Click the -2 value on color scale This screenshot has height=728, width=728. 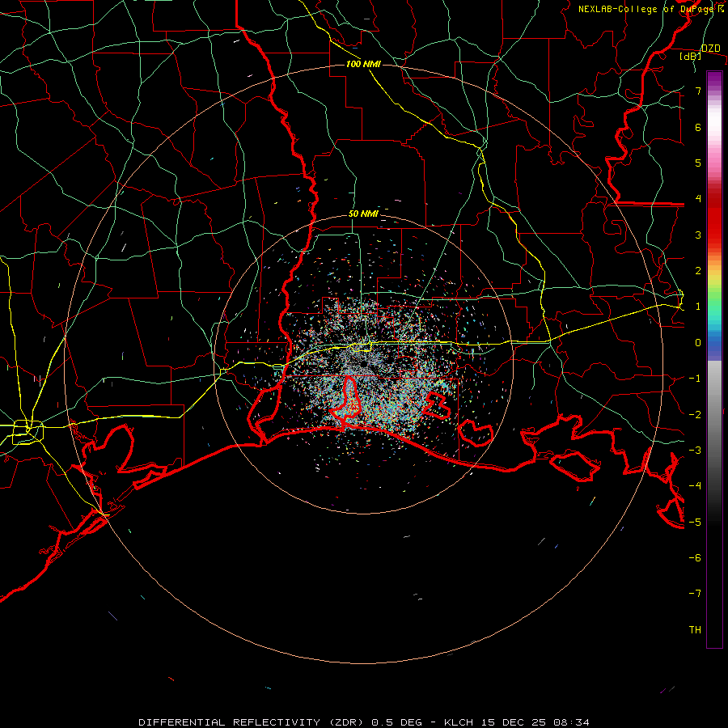(x=695, y=414)
